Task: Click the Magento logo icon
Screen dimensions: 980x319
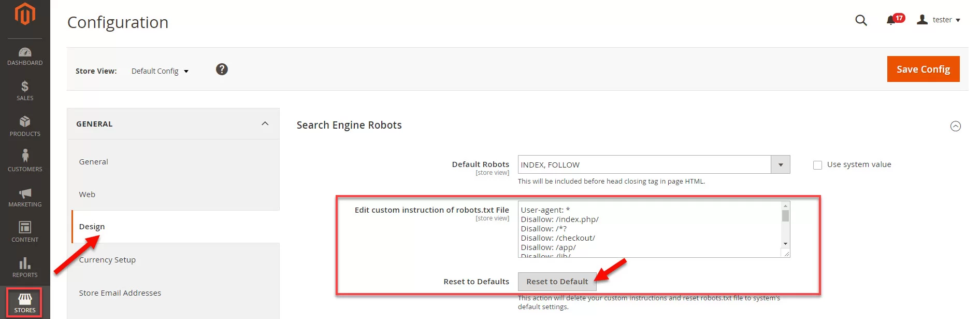Action: (x=25, y=14)
